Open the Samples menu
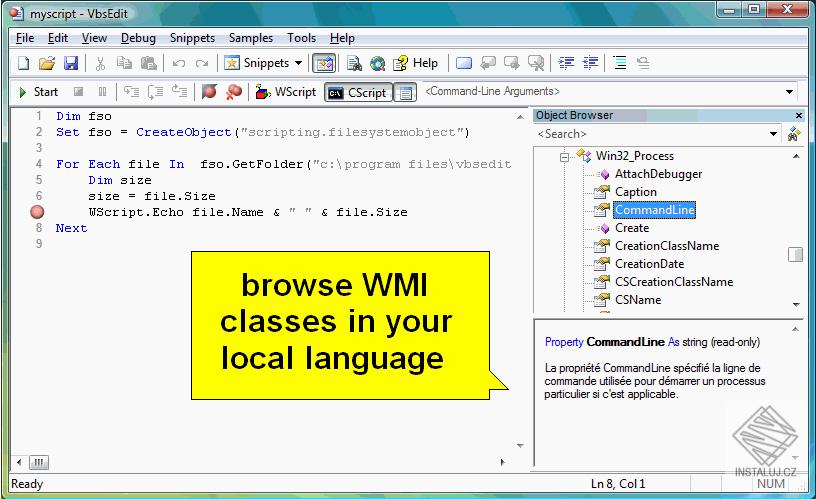The image size is (816, 499). tap(251, 38)
